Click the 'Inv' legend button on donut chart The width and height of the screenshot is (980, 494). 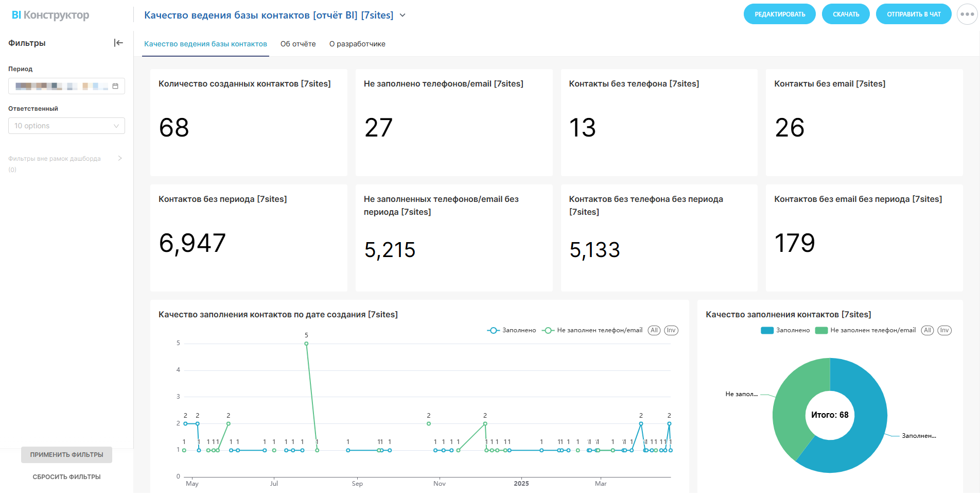coord(944,330)
